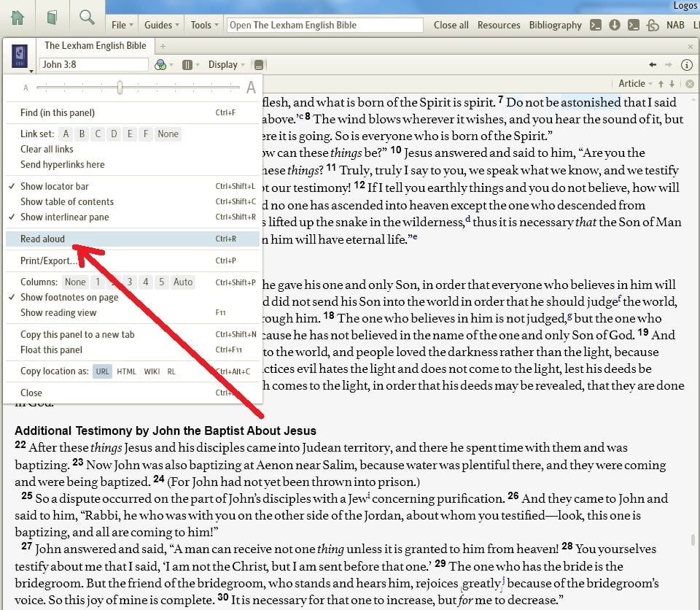This screenshot has width=700, height=610.
Task: Click the John 3:8 reference box
Action: 93,65
